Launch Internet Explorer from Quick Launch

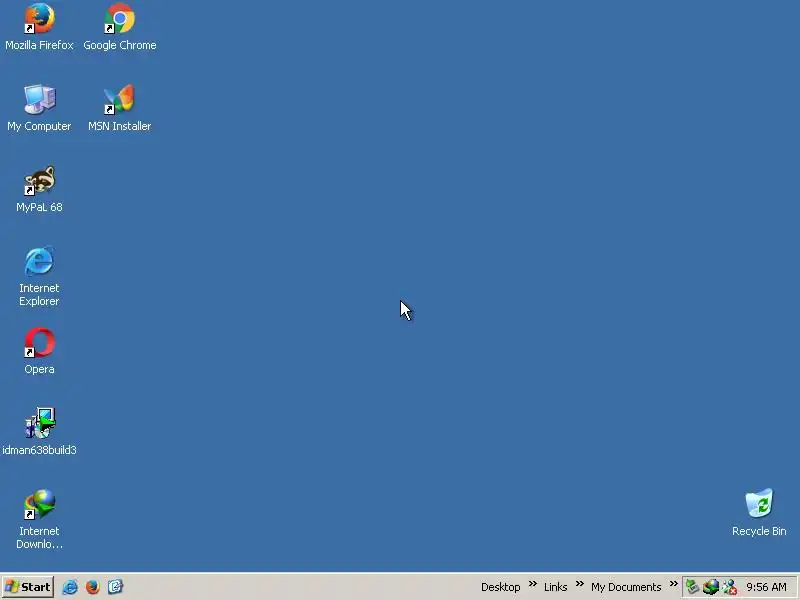pyautogui.click(x=70, y=587)
